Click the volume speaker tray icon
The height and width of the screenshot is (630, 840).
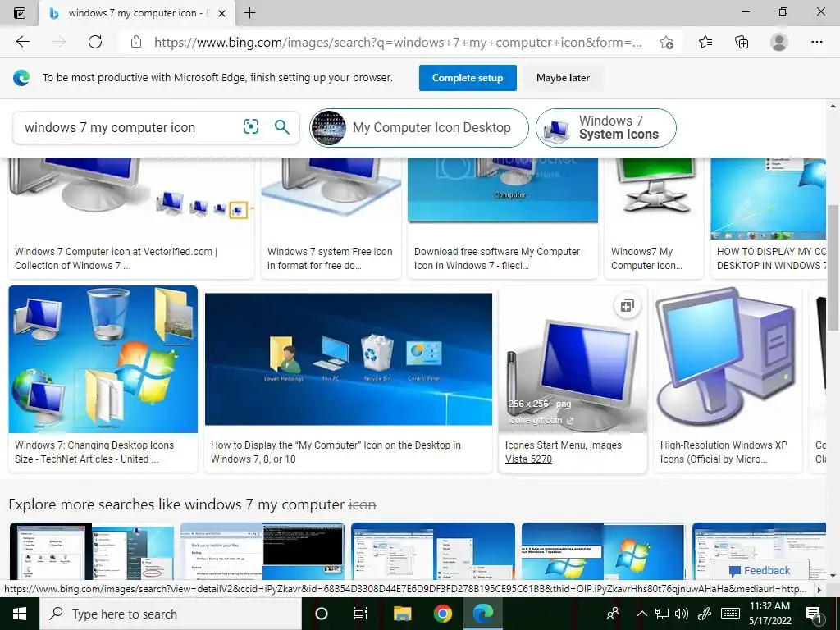coord(682,614)
